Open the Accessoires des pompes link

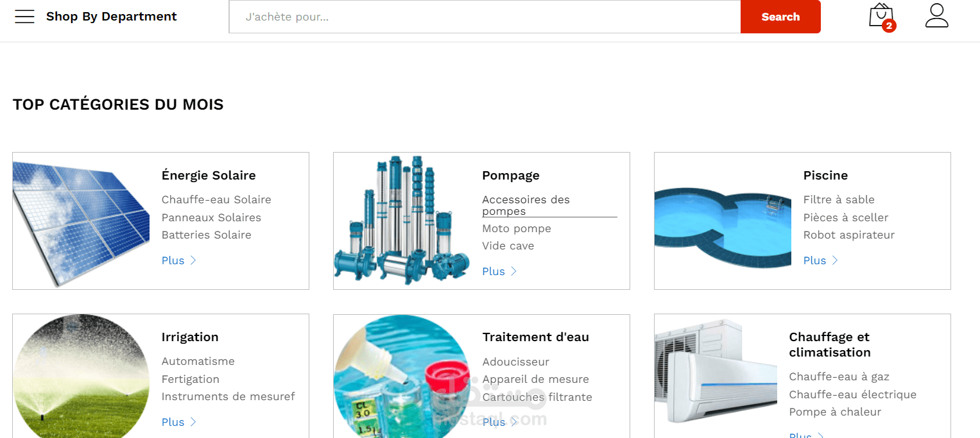(x=526, y=205)
